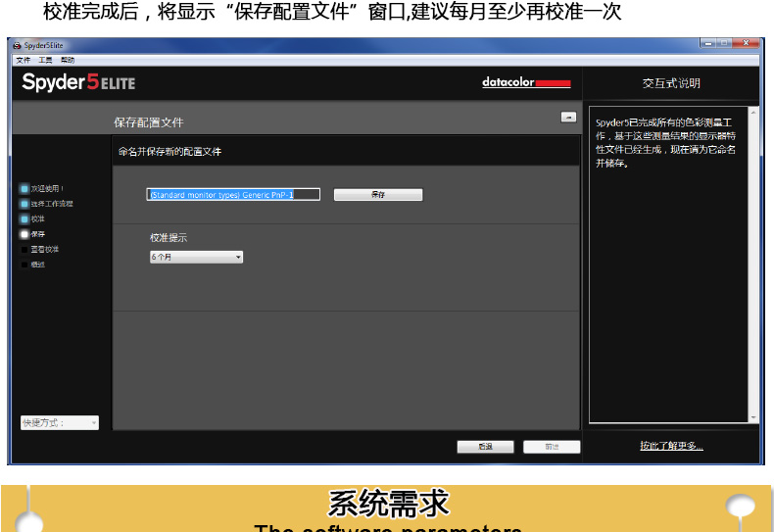Go to the 选择工作流程 step
Screen dimensions: 774x532
[46, 204]
